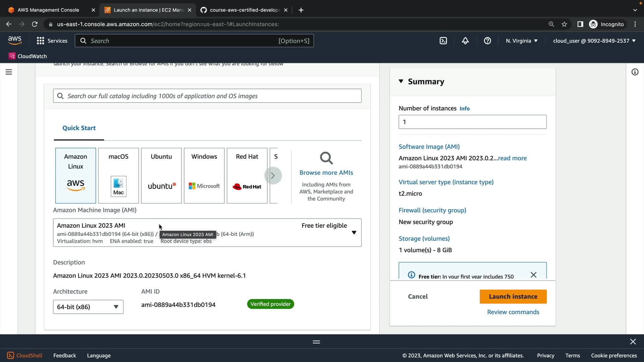The image size is (644, 362).
Task: Choose the Red Hat AMI tile
Action: (x=247, y=175)
